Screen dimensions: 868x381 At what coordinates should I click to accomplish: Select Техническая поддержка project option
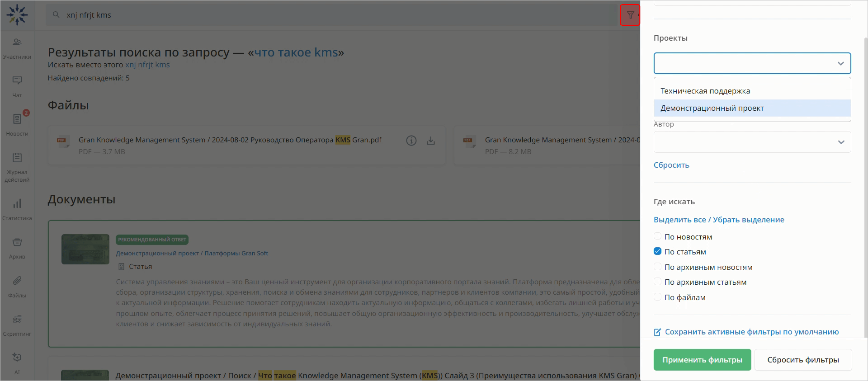pyautogui.click(x=752, y=91)
